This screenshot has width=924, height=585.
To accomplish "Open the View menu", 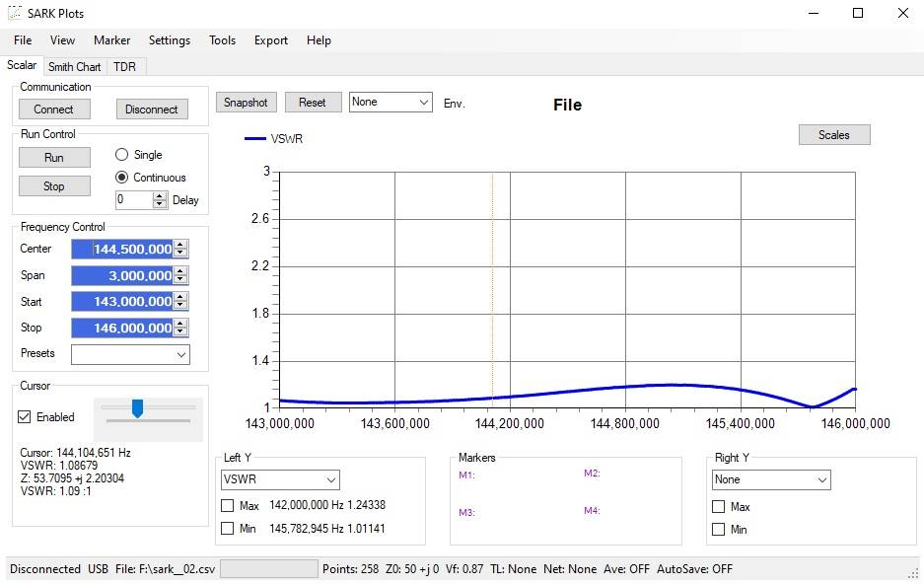I will tap(62, 40).
